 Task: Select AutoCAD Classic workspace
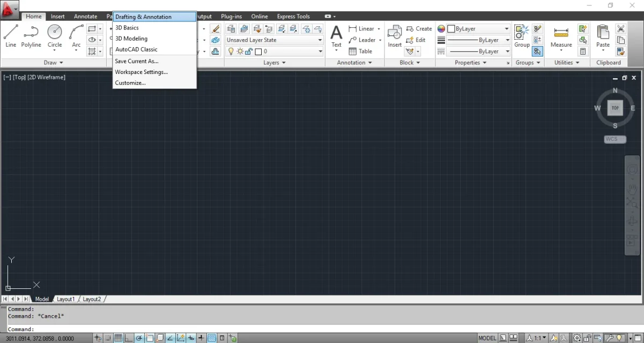pyautogui.click(x=154, y=49)
